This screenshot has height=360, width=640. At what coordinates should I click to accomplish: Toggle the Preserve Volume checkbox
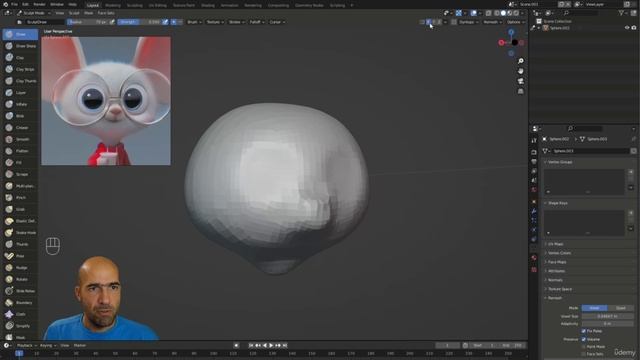pos(583,339)
